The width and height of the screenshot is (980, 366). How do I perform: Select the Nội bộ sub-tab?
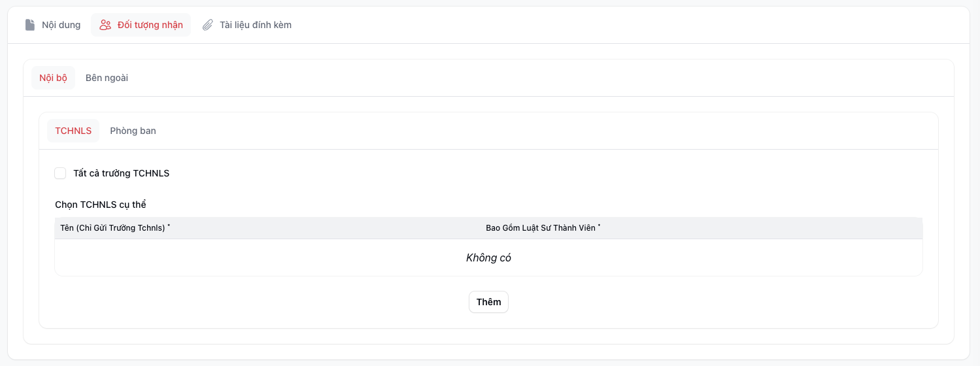[53, 78]
